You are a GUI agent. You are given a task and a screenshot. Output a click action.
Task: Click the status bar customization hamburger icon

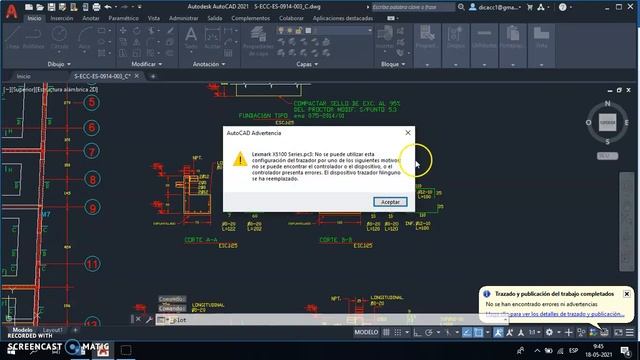(x=630, y=332)
